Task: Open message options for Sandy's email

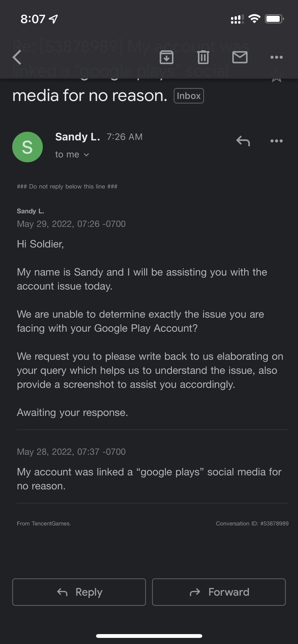Action: (276, 141)
